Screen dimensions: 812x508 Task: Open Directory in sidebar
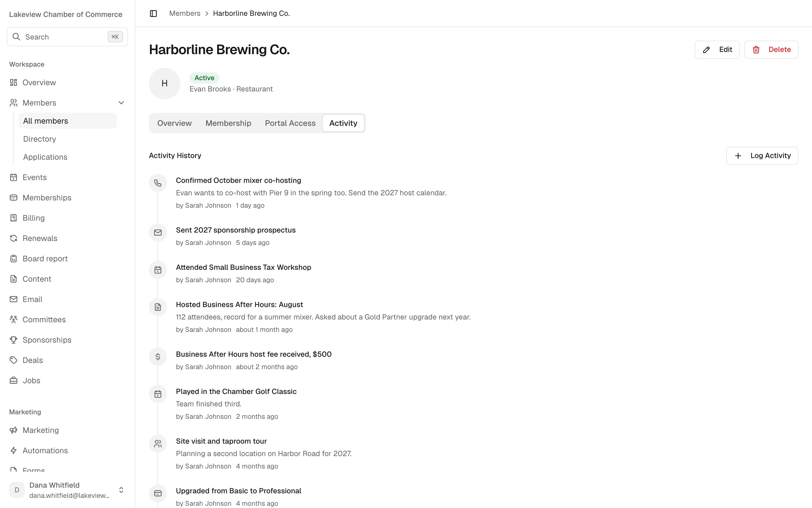tap(67, 139)
